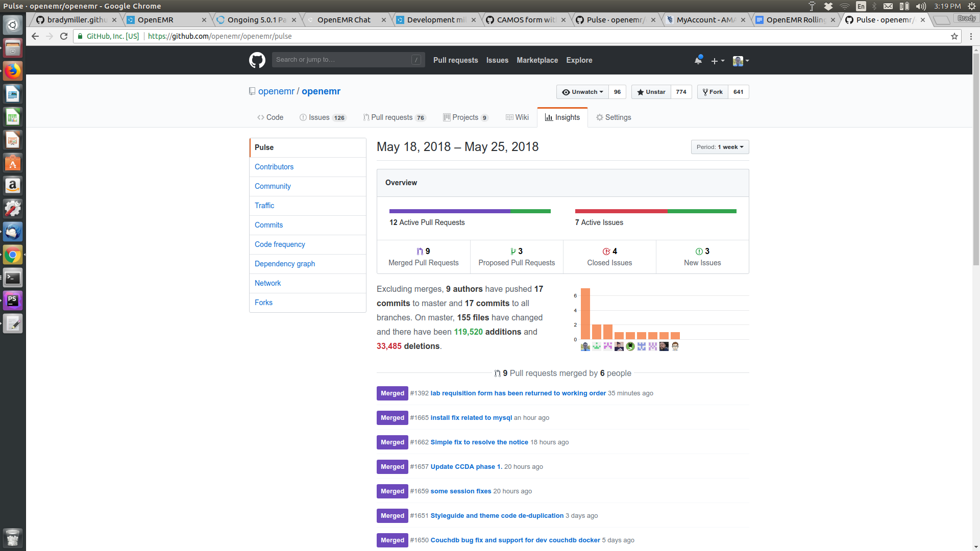Open the notifications bell
Viewport: 980px width, 551px height.
click(x=698, y=60)
